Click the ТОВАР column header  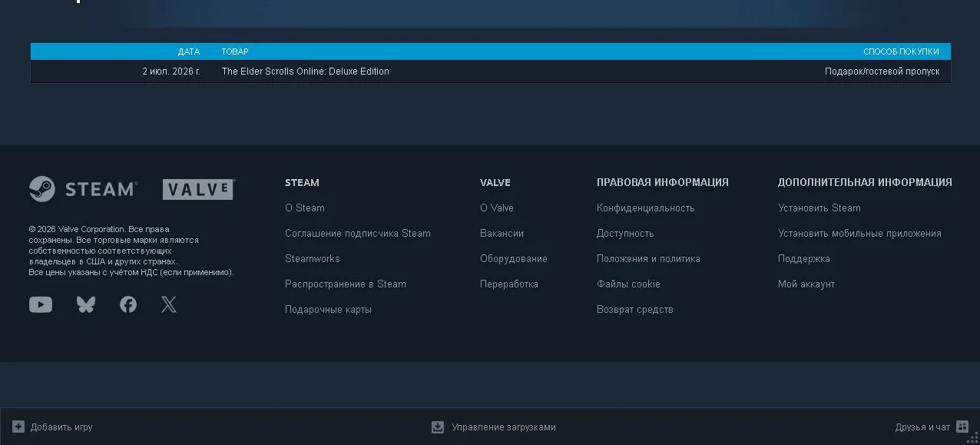[x=235, y=51]
